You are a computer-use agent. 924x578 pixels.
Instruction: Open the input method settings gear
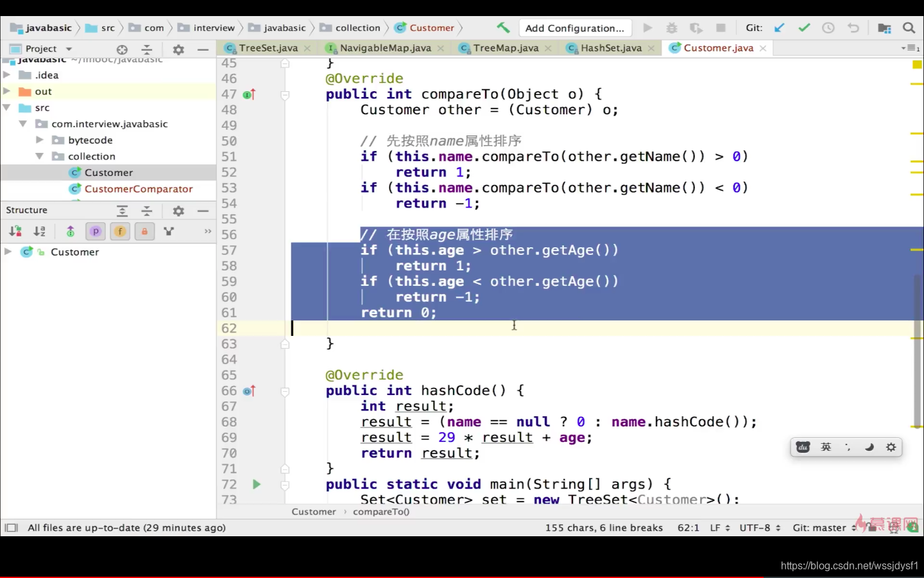(891, 447)
